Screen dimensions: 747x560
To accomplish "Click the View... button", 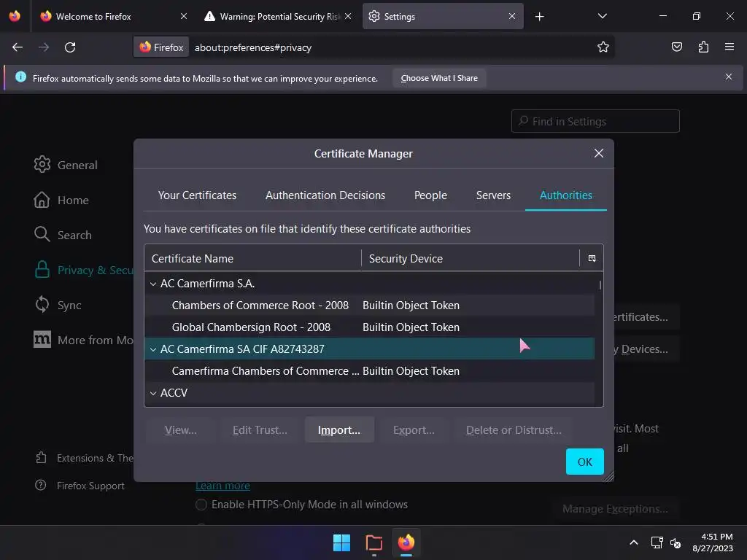I will click(x=181, y=430).
